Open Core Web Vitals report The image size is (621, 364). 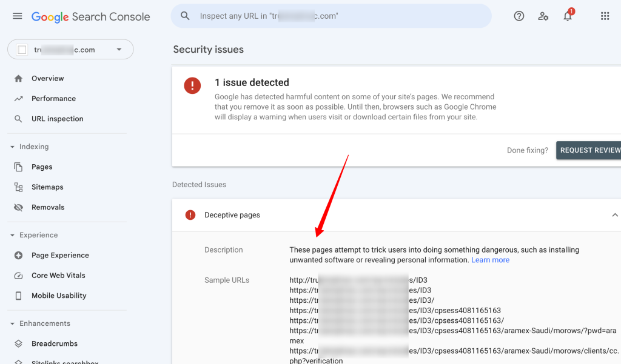[x=58, y=276]
